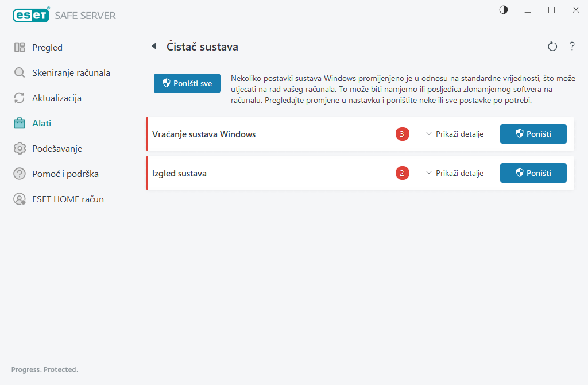Click the Čistač sustava heading
This screenshot has height=385, width=588.
click(203, 47)
